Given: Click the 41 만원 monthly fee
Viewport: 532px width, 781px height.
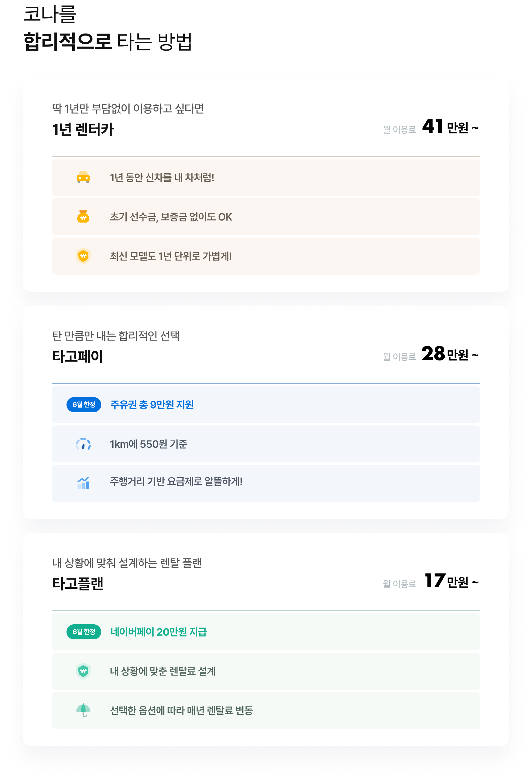Looking at the screenshot, I should pos(450,127).
